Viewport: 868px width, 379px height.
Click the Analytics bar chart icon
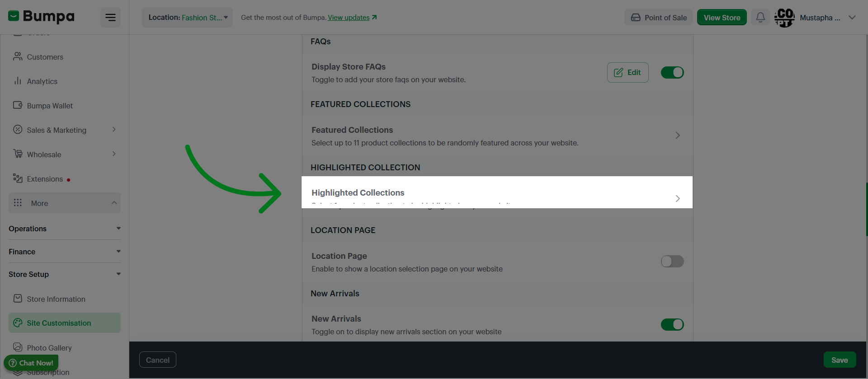tap(18, 81)
